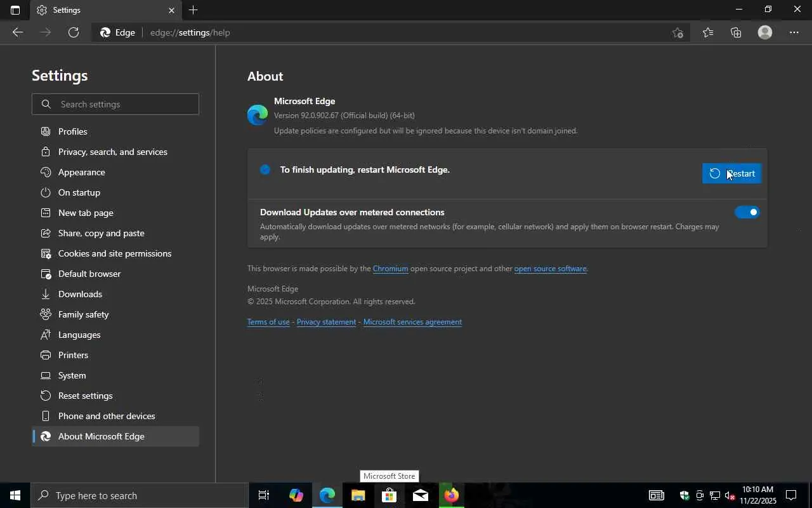
Task: Click the blue update status circle
Action: (x=265, y=170)
